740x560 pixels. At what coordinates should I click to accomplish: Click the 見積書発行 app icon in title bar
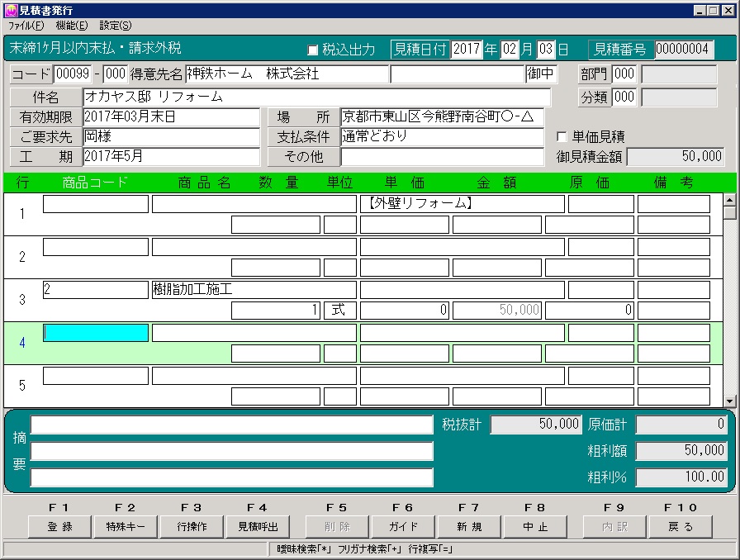[x=11, y=10]
